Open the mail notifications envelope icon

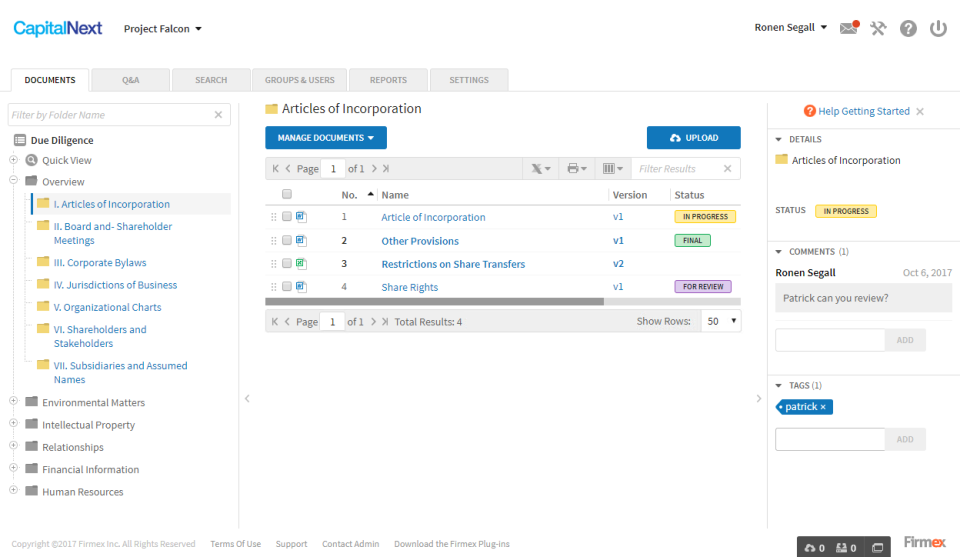click(848, 28)
